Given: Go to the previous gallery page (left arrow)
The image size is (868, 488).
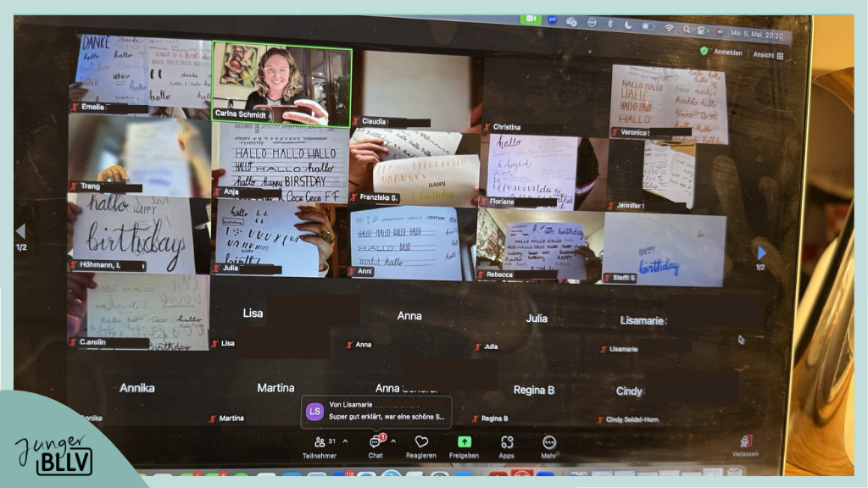Looking at the screenshot, I should click(20, 230).
